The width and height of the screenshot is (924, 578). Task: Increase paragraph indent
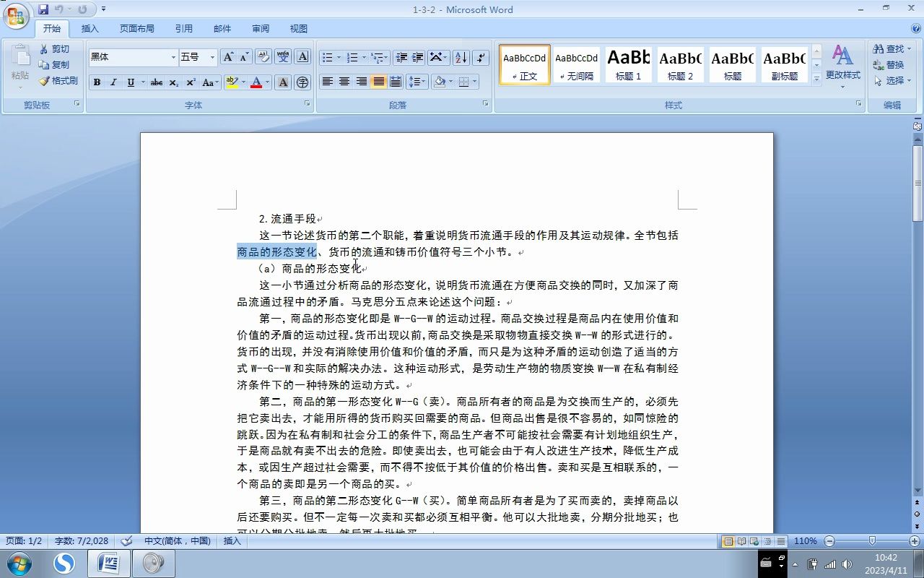point(417,57)
